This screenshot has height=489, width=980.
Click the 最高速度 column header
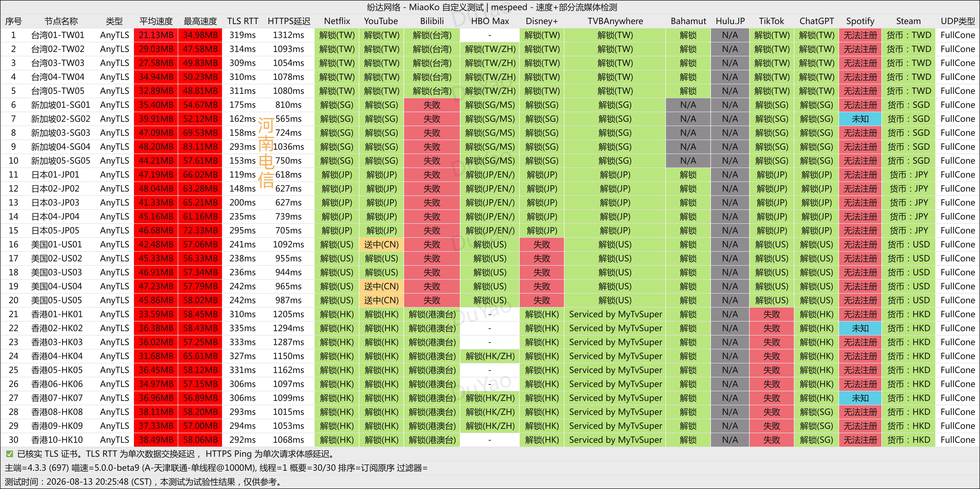pyautogui.click(x=200, y=21)
